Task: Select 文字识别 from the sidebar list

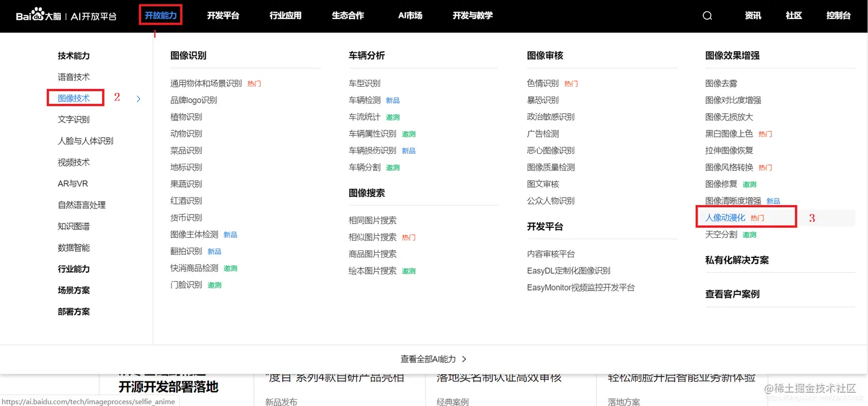Action: point(73,119)
